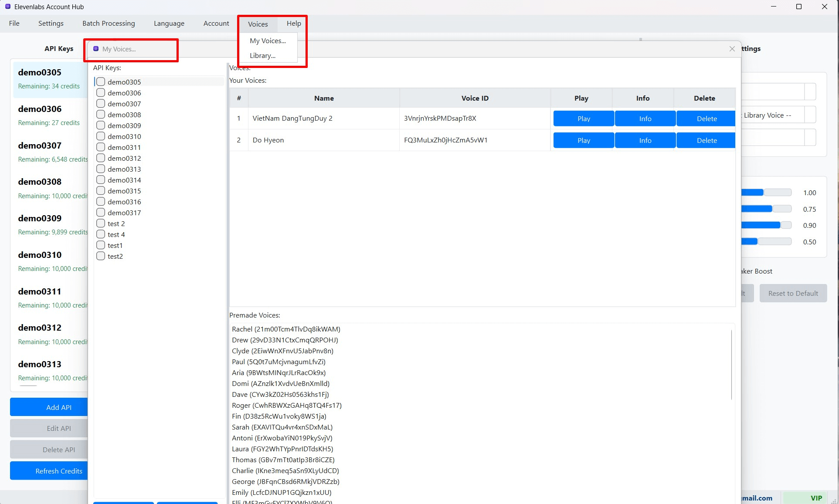Select demo0309 in the main API Keys list
Viewport: 839px width, 504px height.
tap(50, 224)
